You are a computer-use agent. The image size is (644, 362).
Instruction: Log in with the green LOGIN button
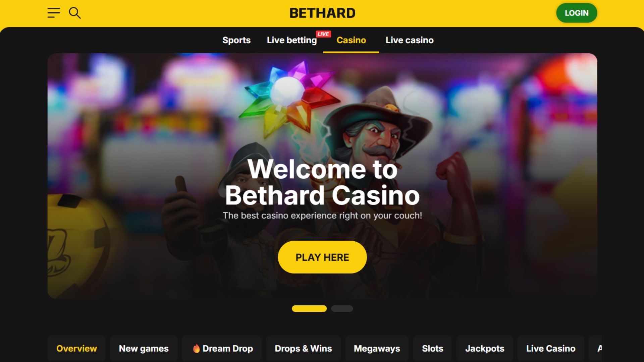(577, 13)
